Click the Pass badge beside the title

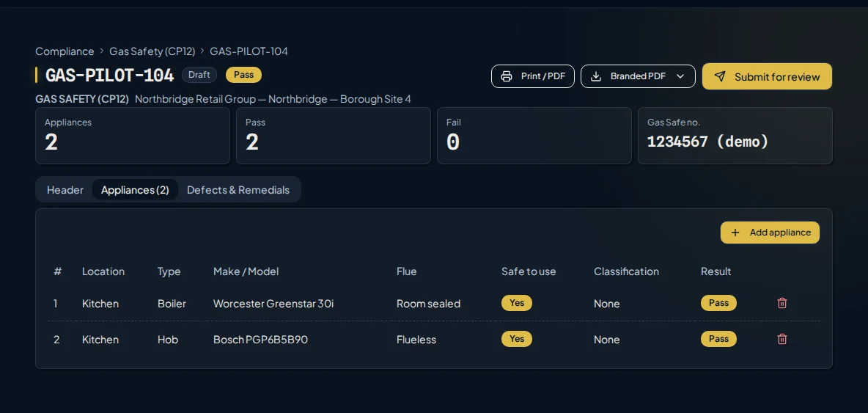(243, 75)
